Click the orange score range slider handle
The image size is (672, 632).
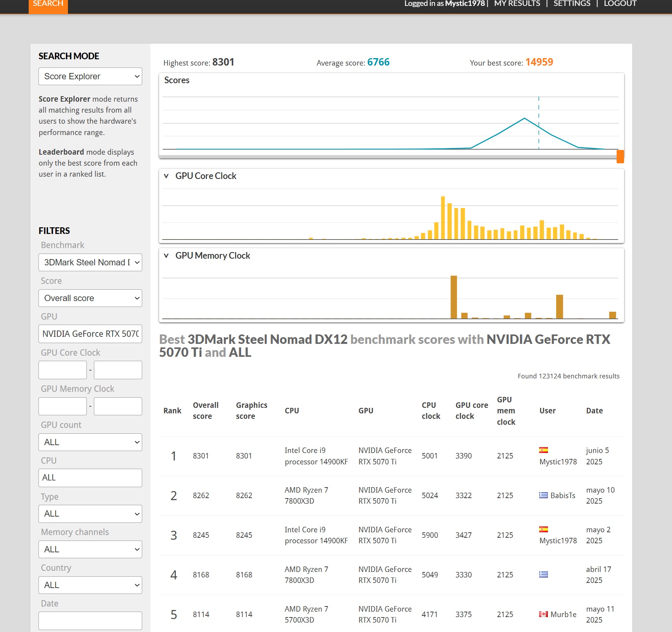(620, 156)
